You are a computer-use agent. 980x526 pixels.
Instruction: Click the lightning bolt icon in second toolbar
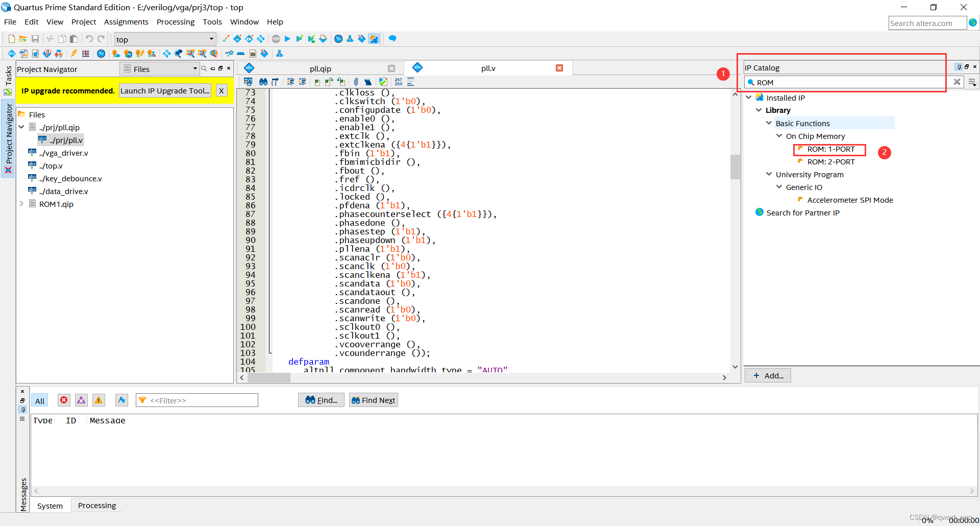tap(74, 54)
